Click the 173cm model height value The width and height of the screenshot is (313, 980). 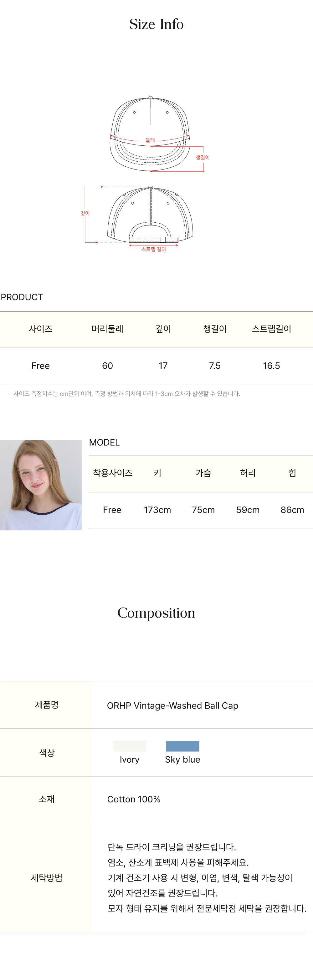[x=157, y=510]
